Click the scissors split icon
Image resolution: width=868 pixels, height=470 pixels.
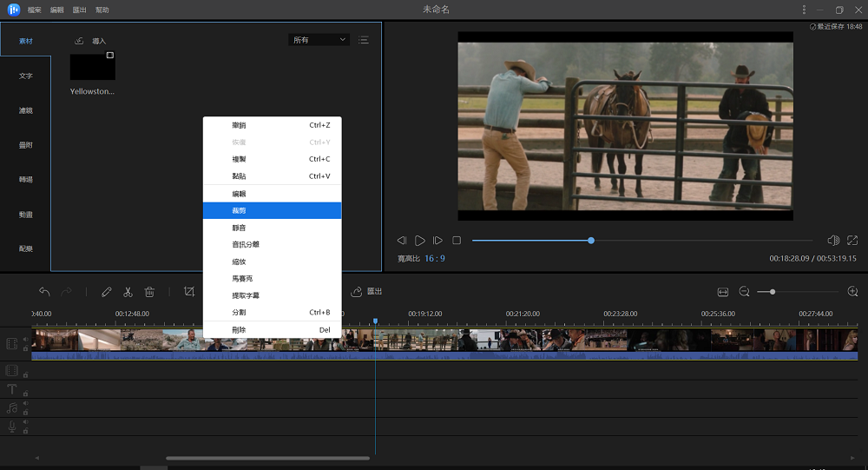click(x=128, y=292)
